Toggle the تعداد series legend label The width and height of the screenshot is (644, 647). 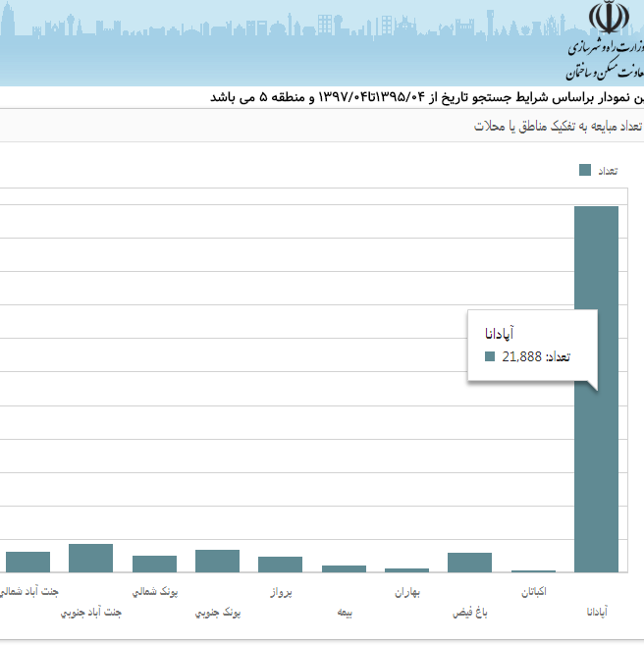click(x=609, y=170)
